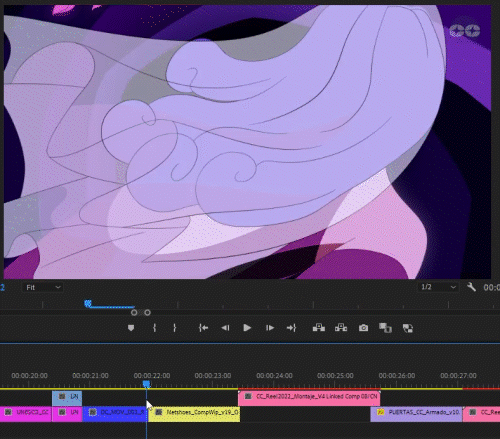This screenshot has height=439, width=500.
Task: Click the timeline playhead marker
Action: coord(146,384)
